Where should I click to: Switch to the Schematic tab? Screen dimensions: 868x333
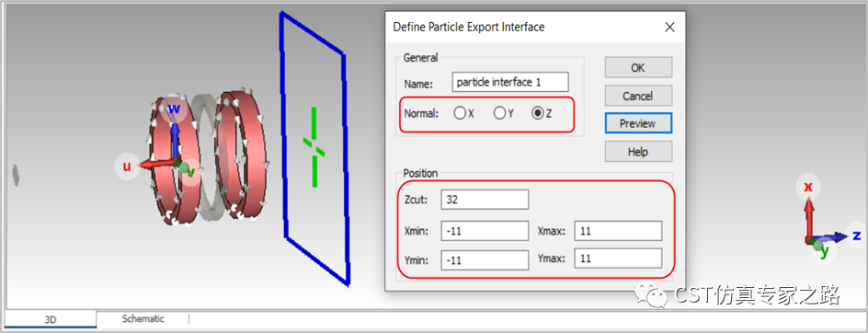click(x=143, y=318)
